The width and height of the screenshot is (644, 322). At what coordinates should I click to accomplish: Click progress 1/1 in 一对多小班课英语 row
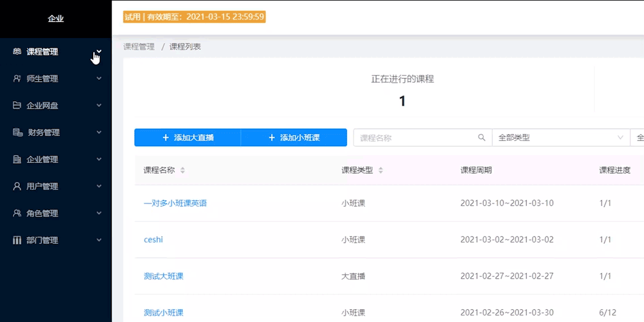605,204
